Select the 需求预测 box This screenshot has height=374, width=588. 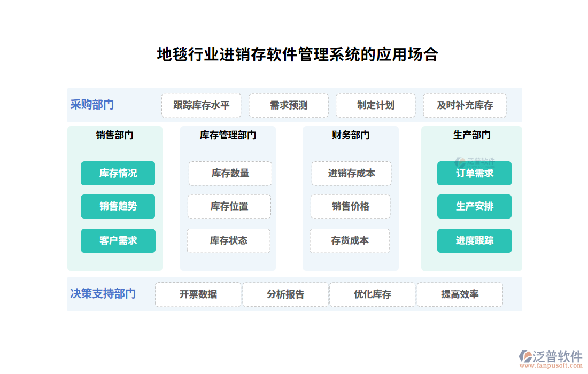(x=289, y=106)
